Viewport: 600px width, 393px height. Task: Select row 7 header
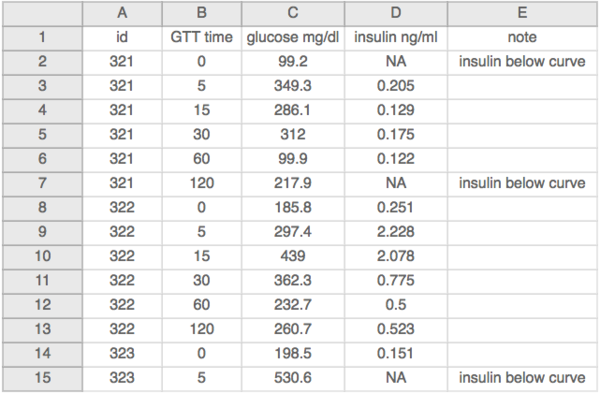coord(42,183)
